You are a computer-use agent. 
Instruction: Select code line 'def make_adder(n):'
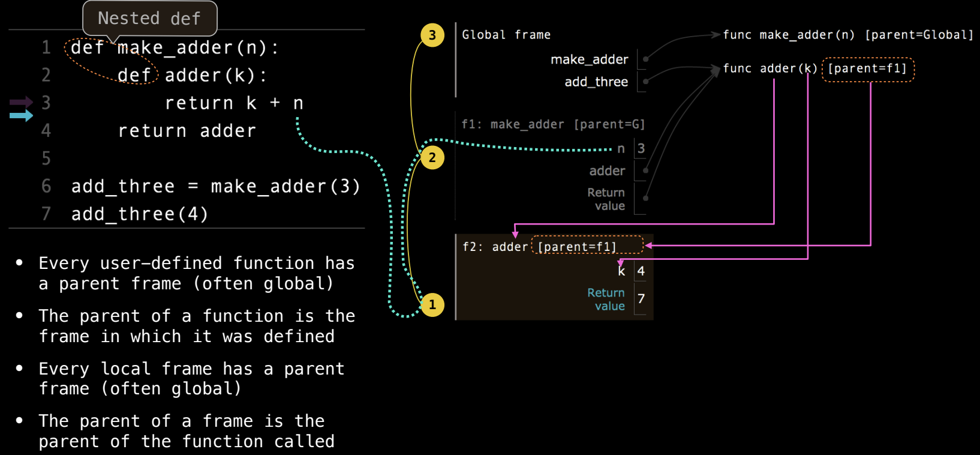(175, 47)
